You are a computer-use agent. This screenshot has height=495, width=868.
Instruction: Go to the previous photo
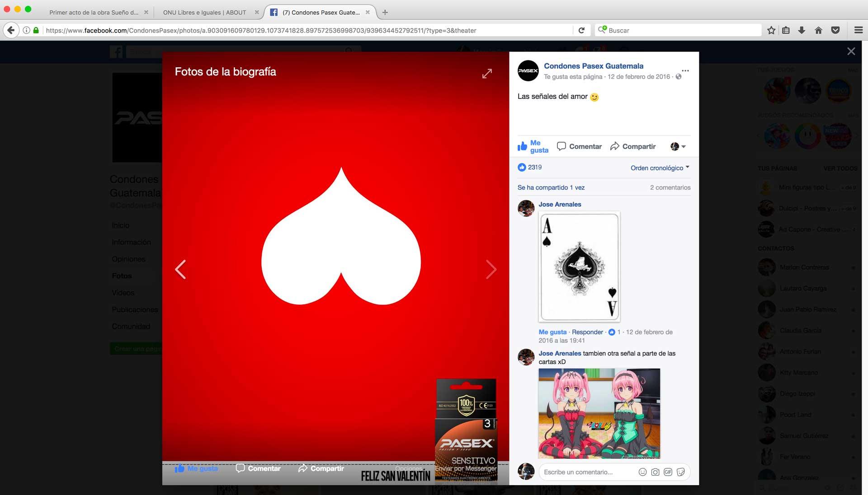click(180, 270)
